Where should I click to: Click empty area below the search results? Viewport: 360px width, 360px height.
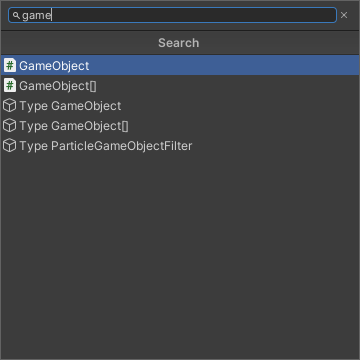(x=180, y=257)
